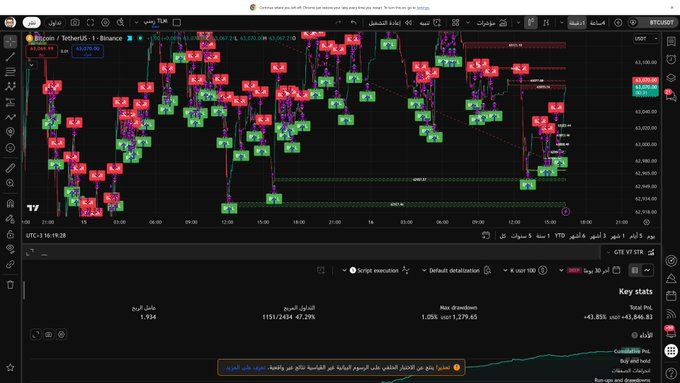The image size is (680, 383).
Task: Open the emoji icons tool
Action: (x=10, y=148)
